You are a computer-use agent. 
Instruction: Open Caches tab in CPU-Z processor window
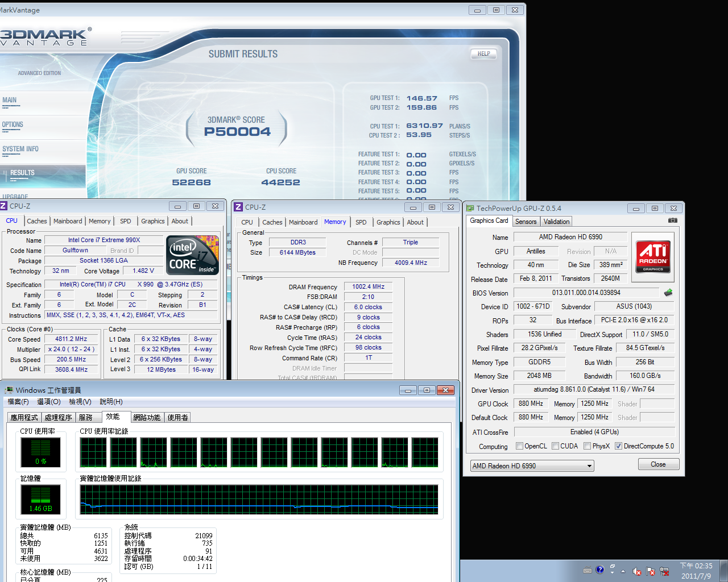37,221
